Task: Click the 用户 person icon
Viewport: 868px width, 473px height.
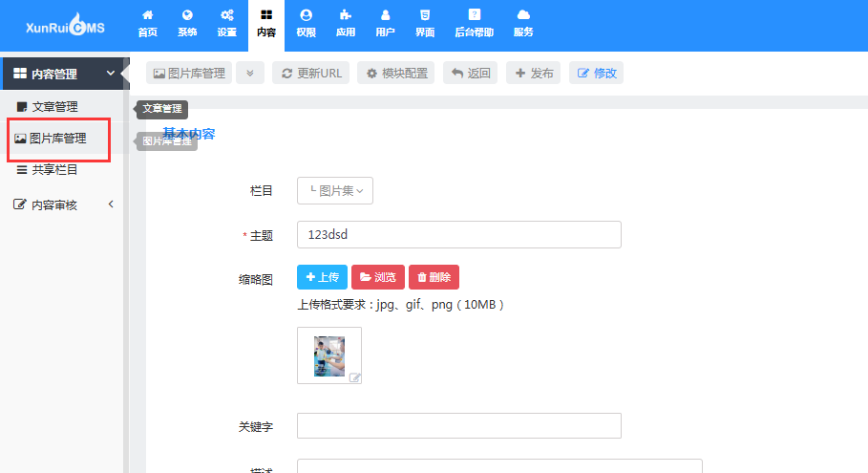Action: [x=385, y=16]
